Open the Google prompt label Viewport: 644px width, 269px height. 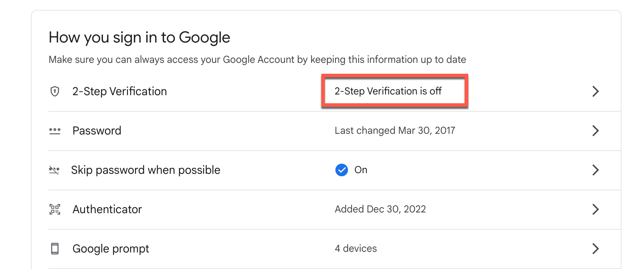coord(111,249)
